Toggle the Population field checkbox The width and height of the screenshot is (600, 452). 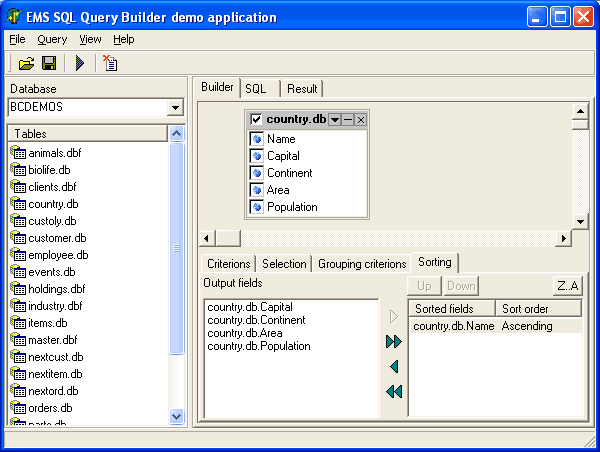257,207
